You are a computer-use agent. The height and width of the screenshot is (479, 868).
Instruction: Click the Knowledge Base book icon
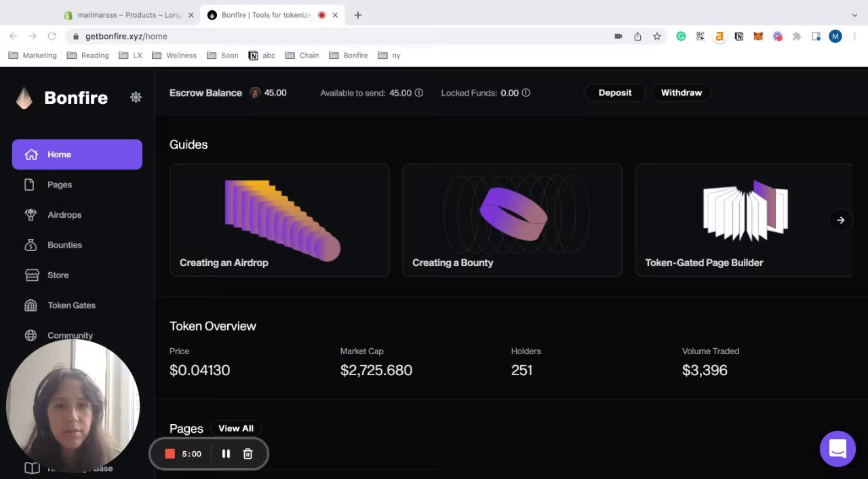click(32, 468)
